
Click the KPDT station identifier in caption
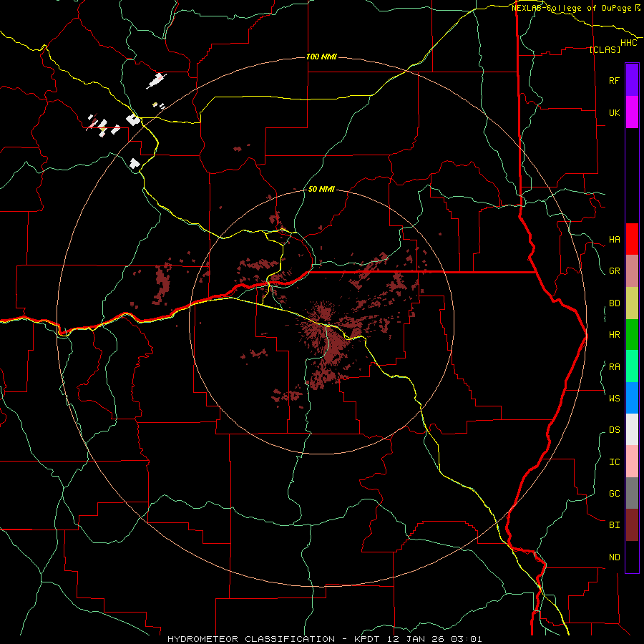pyautogui.click(x=367, y=639)
